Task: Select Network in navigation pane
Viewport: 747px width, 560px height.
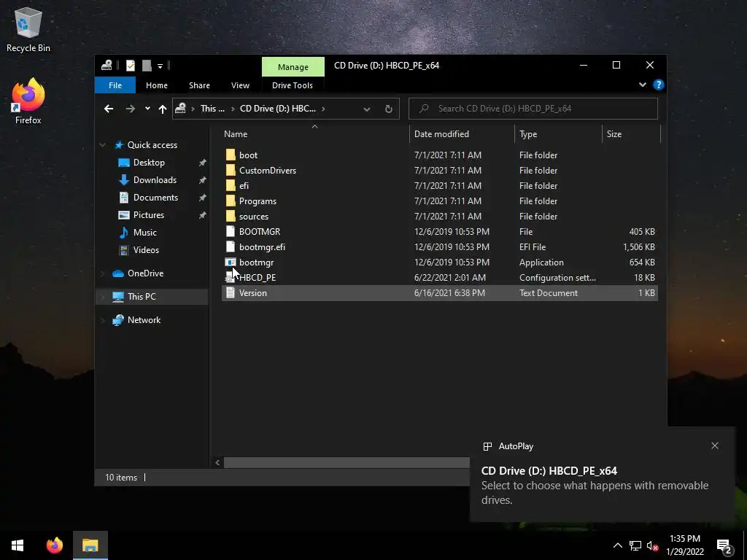Action: point(144,320)
